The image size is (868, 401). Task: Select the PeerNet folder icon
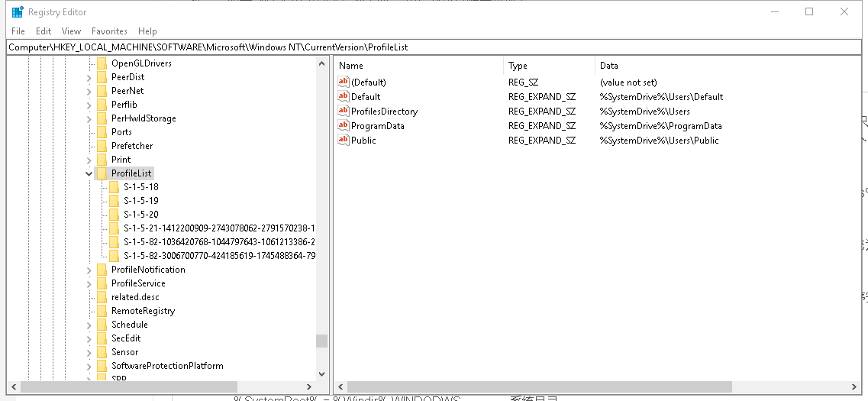click(x=102, y=91)
